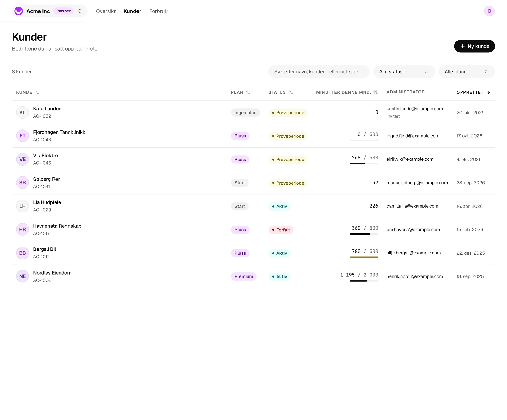Click Bergsli Bil over-limit usage bar
This screenshot has height=420, width=507.
click(364, 257)
